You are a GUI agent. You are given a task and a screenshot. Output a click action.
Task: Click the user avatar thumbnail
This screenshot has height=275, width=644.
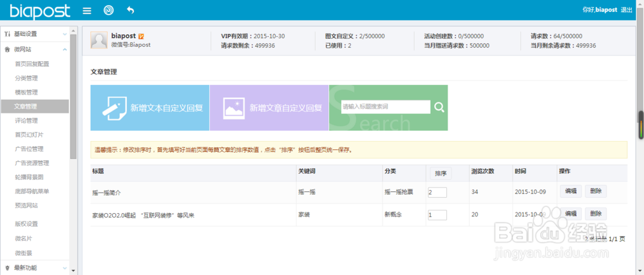click(x=99, y=41)
